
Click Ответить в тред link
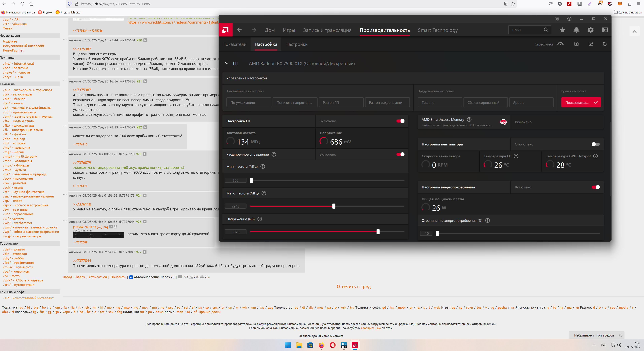coord(354,287)
